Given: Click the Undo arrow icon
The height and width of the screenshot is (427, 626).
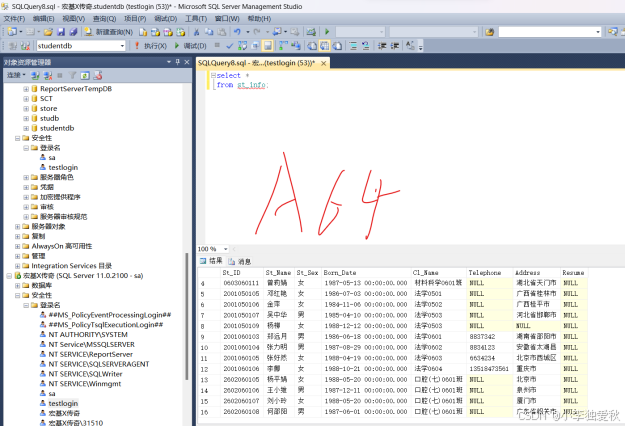Looking at the screenshot, I should pos(237,32).
